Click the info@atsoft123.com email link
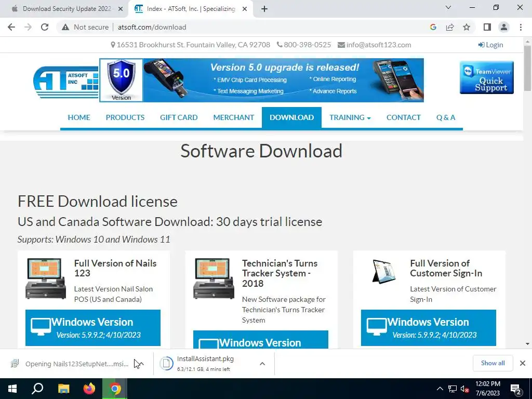Screen dimensions: 532x399 [375, 45]
